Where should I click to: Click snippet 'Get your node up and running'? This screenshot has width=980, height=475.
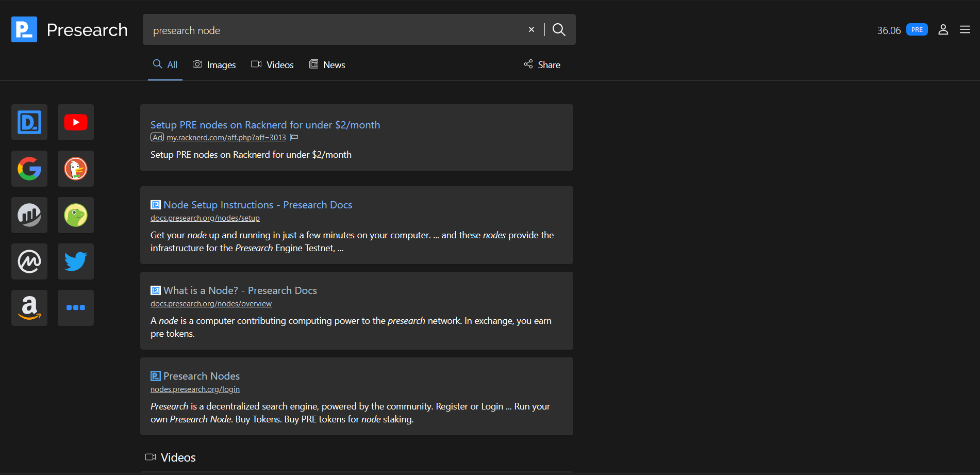tap(352, 241)
